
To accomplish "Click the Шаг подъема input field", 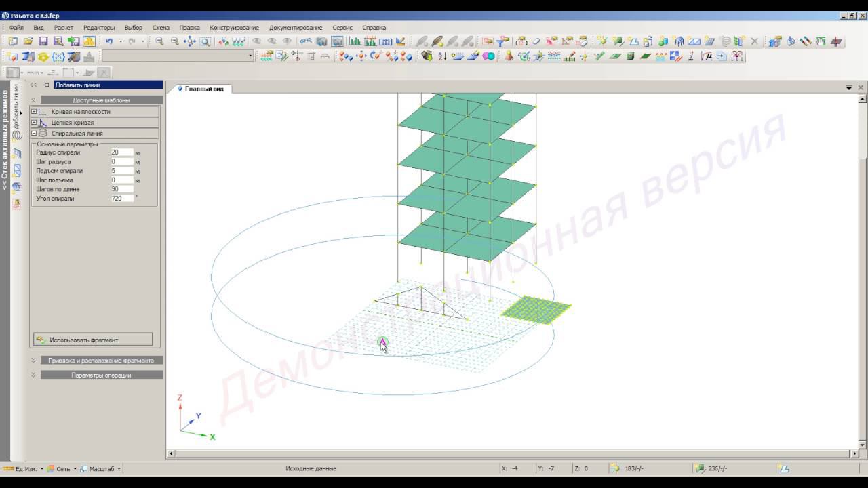I will [x=122, y=180].
